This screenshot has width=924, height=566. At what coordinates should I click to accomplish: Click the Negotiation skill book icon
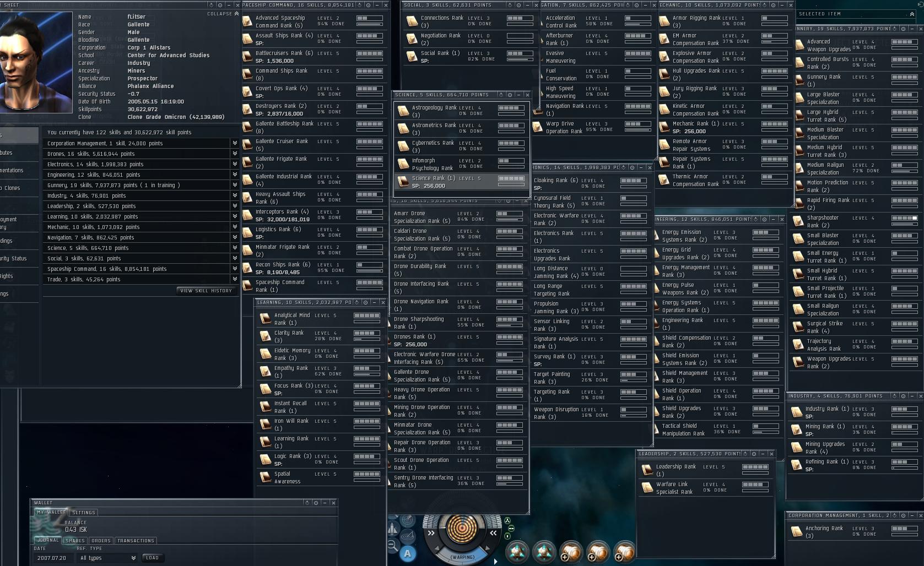pos(412,39)
